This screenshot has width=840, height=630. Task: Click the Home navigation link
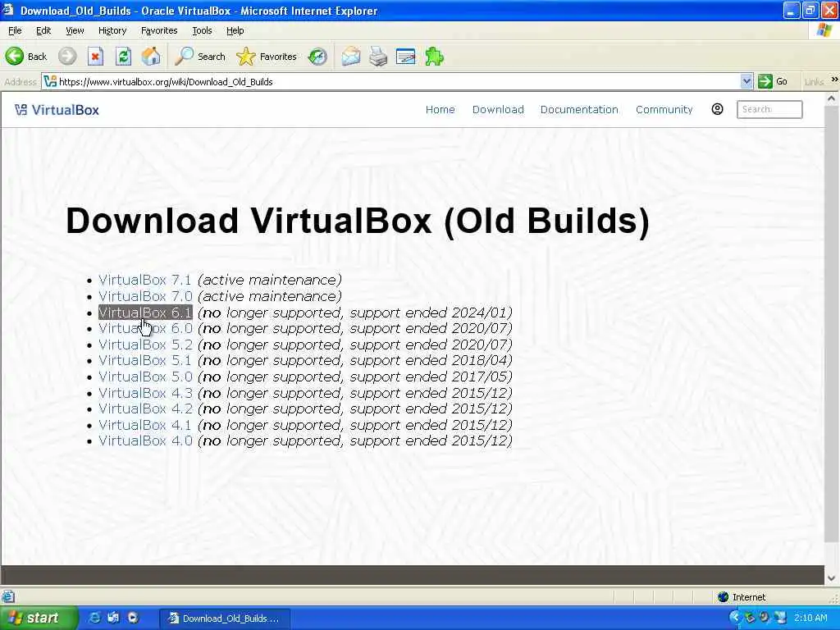441,109
